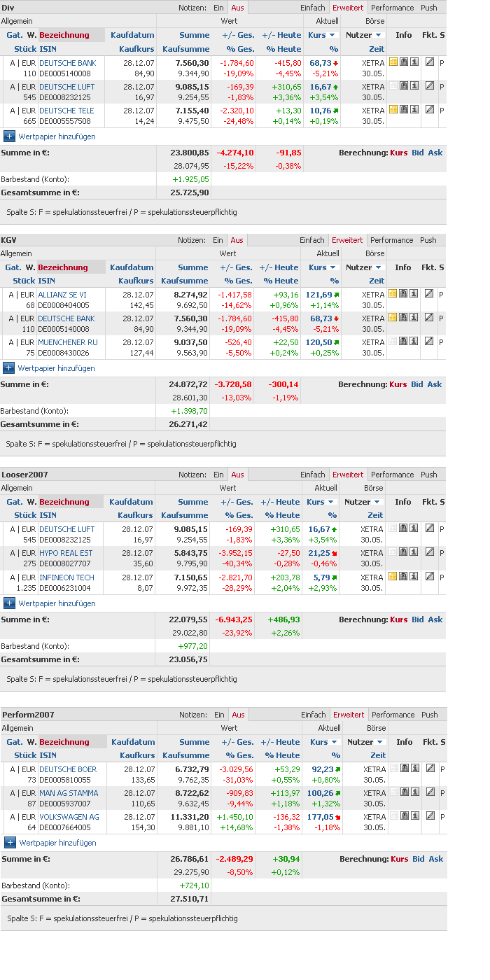490x980 pixels.
Task: Select Einfach tab in Perform2007 portfolio
Action: (x=313, y=715)
